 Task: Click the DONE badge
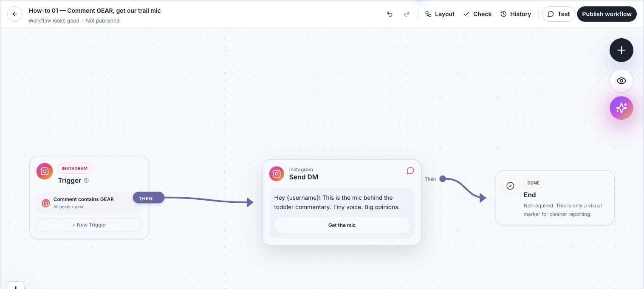533,183
